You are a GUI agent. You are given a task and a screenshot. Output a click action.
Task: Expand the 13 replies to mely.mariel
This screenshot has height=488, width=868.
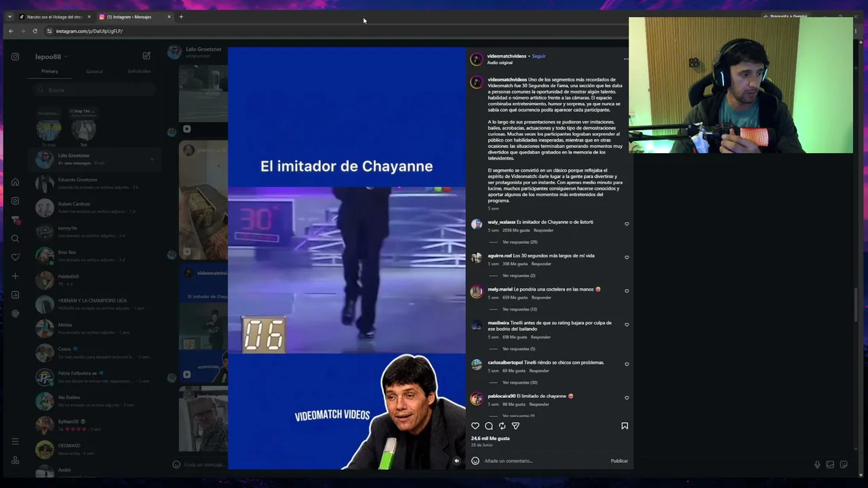pos(519,309)
